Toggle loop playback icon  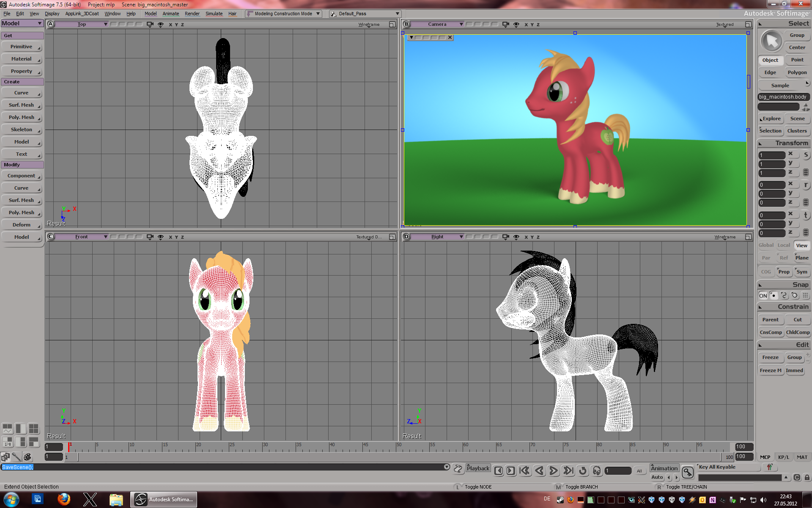(583, 471)
